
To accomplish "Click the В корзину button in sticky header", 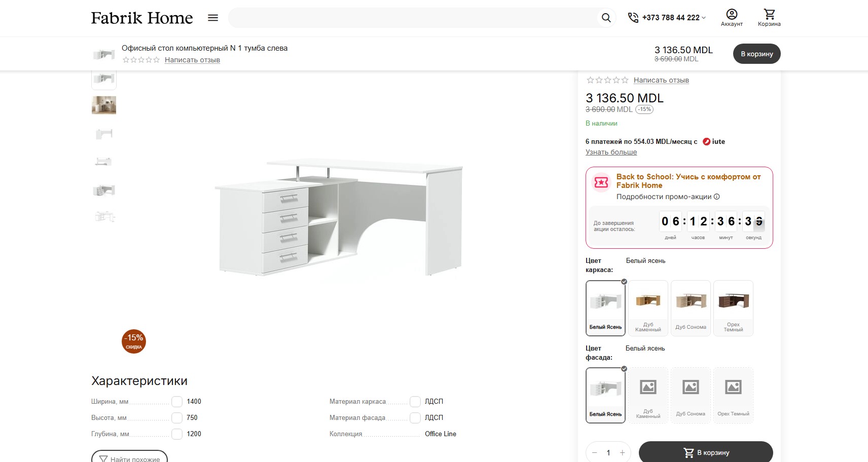I will click(x=757, y=54).
